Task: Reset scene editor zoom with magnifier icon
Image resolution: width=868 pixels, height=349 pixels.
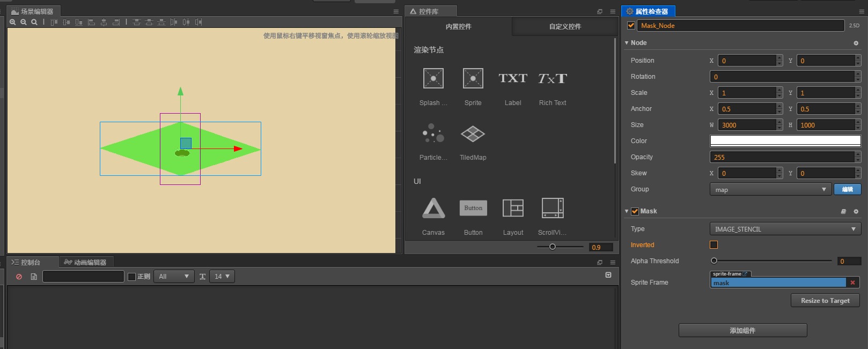Action: [x=34, y=22]
